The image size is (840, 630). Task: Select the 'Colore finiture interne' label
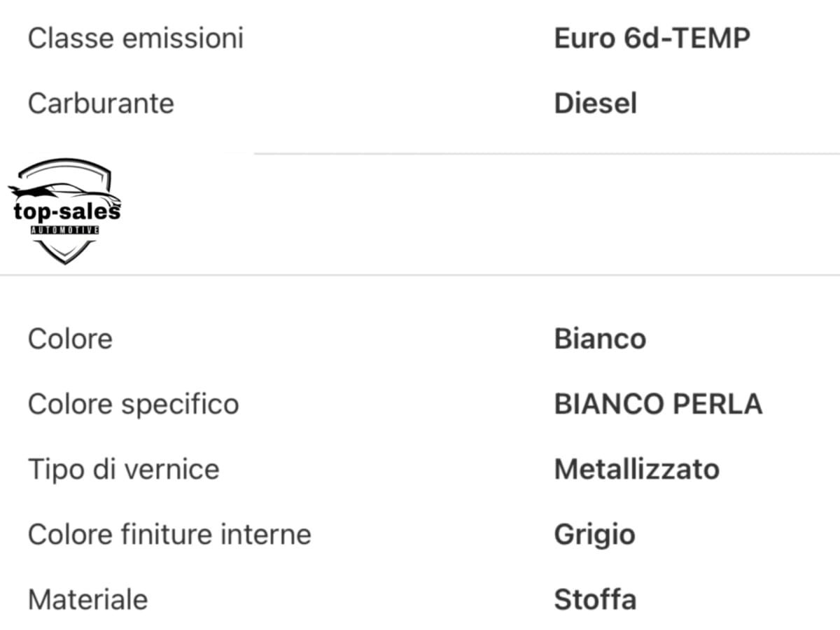pos(169,535)
